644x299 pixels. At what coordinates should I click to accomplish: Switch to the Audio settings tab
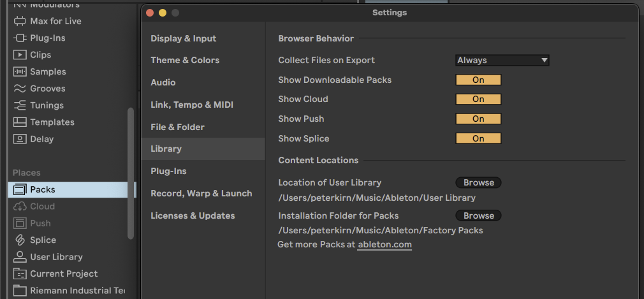(163, 82)
